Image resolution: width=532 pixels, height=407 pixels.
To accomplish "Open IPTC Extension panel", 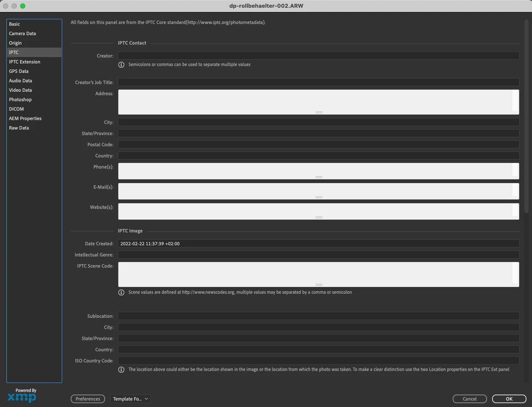I will [x=34, y=62].
